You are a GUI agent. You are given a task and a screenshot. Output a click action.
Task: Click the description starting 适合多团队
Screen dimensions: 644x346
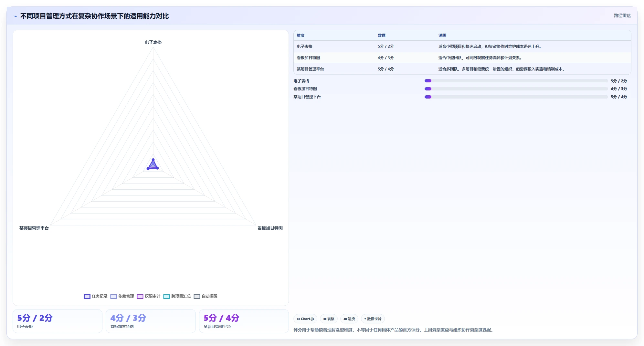(x=501, y=69)
